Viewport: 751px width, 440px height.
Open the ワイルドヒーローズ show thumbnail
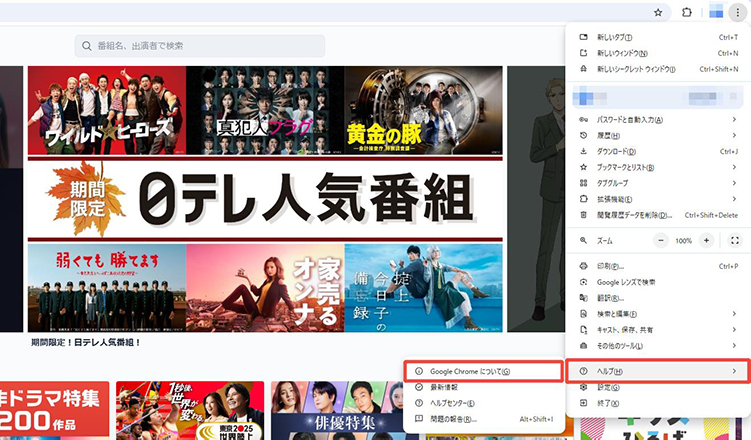(x=107, y=110)
